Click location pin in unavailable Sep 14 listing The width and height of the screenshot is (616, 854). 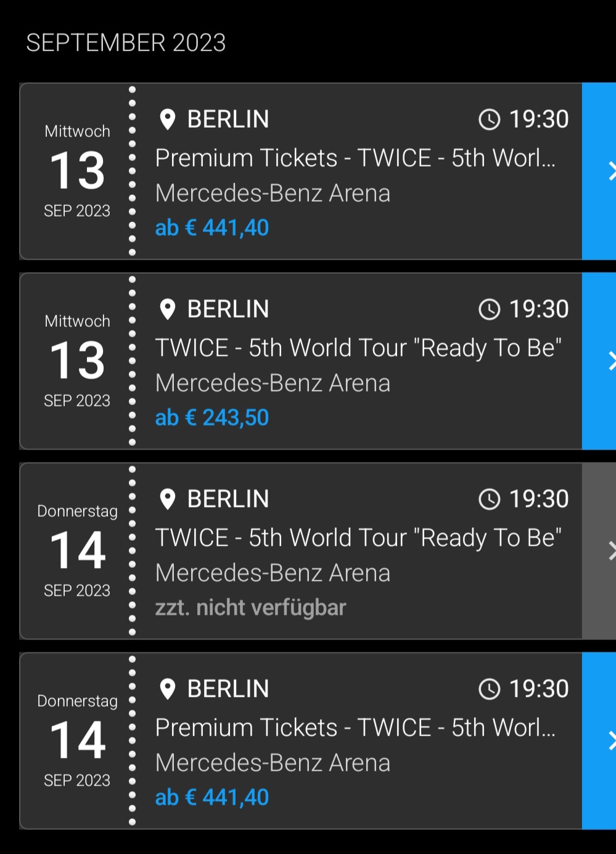click(167, 499)
